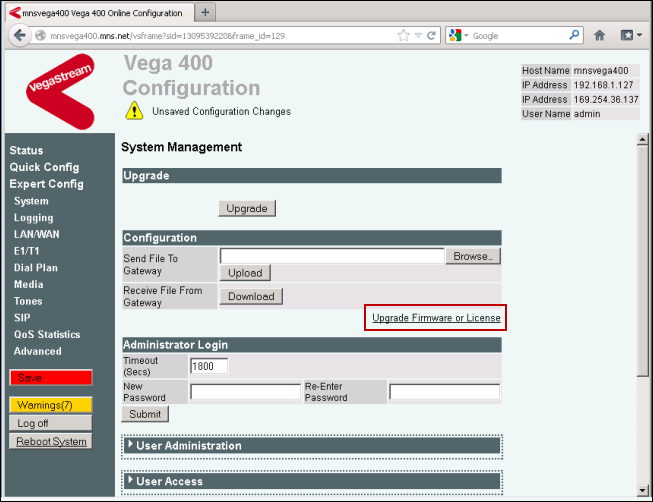
Task: Go to the browser home icon
Action: (x=600, y=35)
